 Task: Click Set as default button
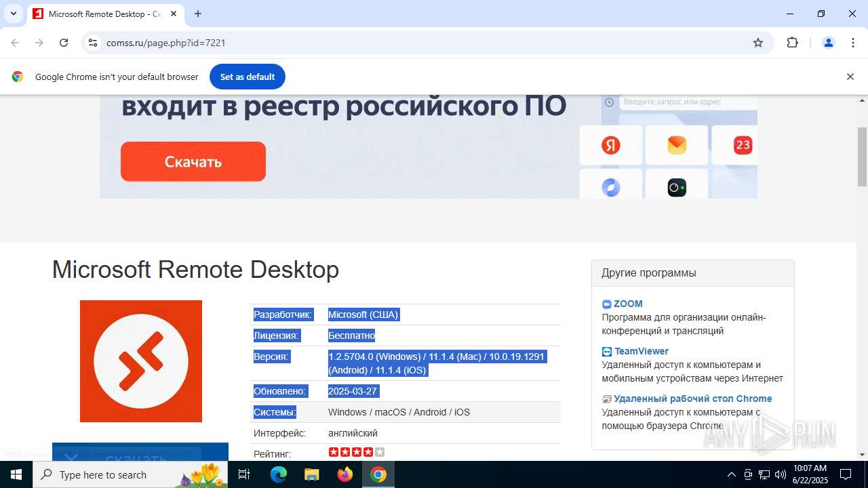pyautogui.click(x=248, y=77)
